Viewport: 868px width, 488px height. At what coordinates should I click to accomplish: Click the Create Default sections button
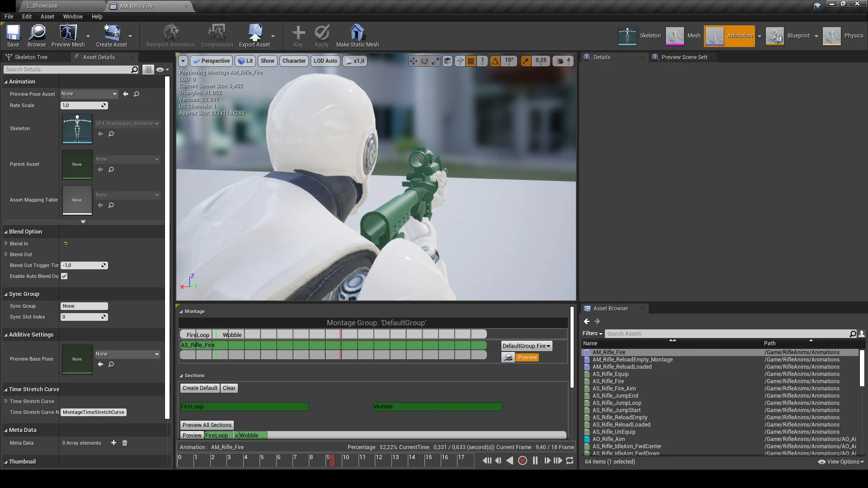(199, 388)
